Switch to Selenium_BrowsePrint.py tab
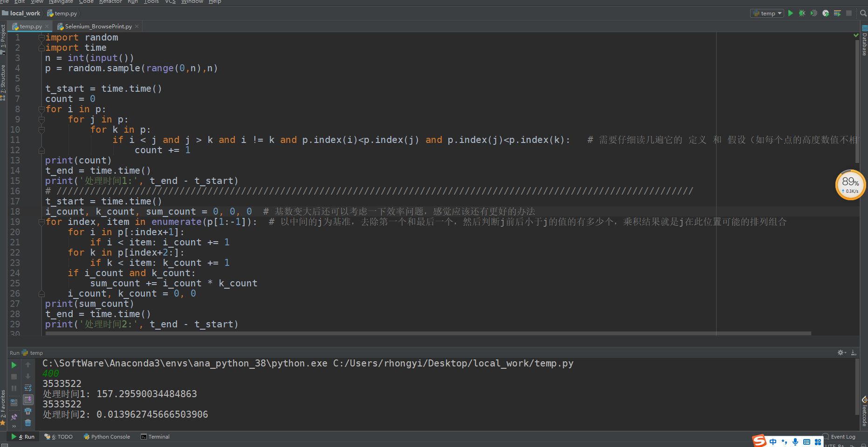Viewport: 868px width, 447px height. pos(98,27)
